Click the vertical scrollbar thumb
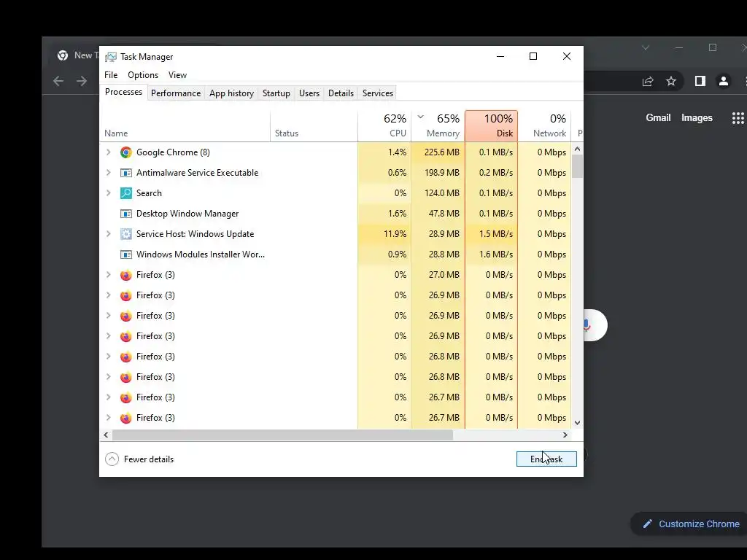The width and height of the screenshot is (747, 560). 578,166
